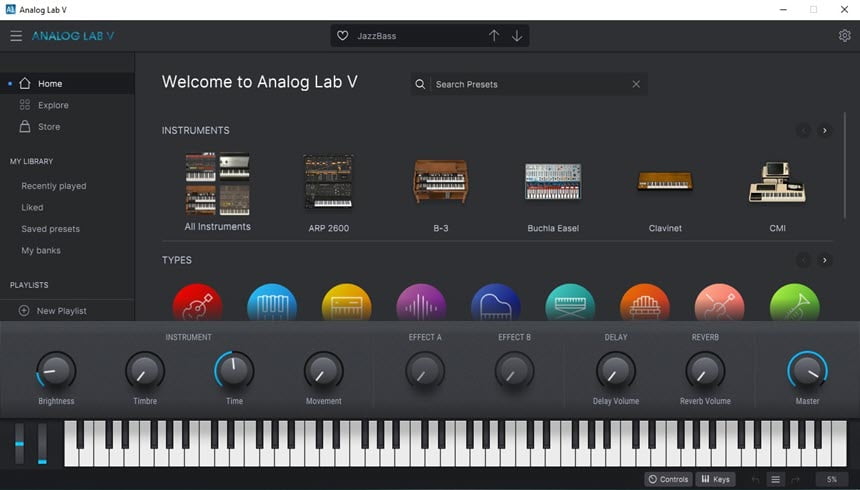
Task: Select the red guitar type icon
Action: click(x=197, y=302)
